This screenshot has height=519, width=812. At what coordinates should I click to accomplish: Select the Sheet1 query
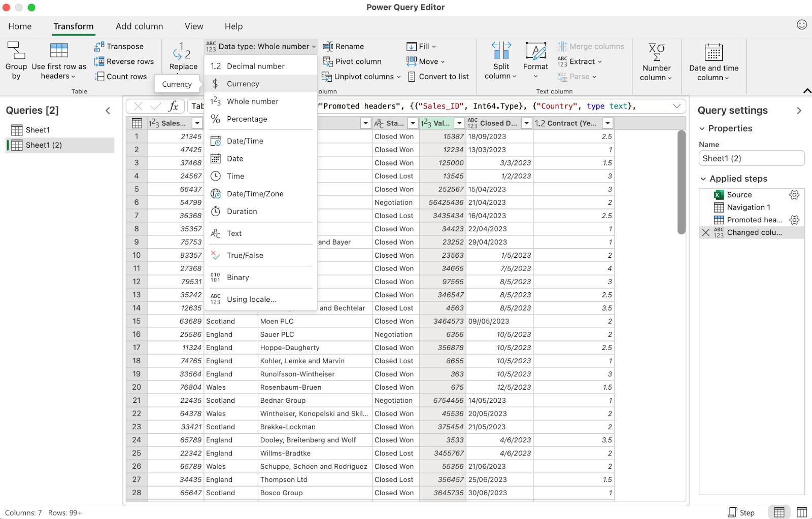[60, 130]
